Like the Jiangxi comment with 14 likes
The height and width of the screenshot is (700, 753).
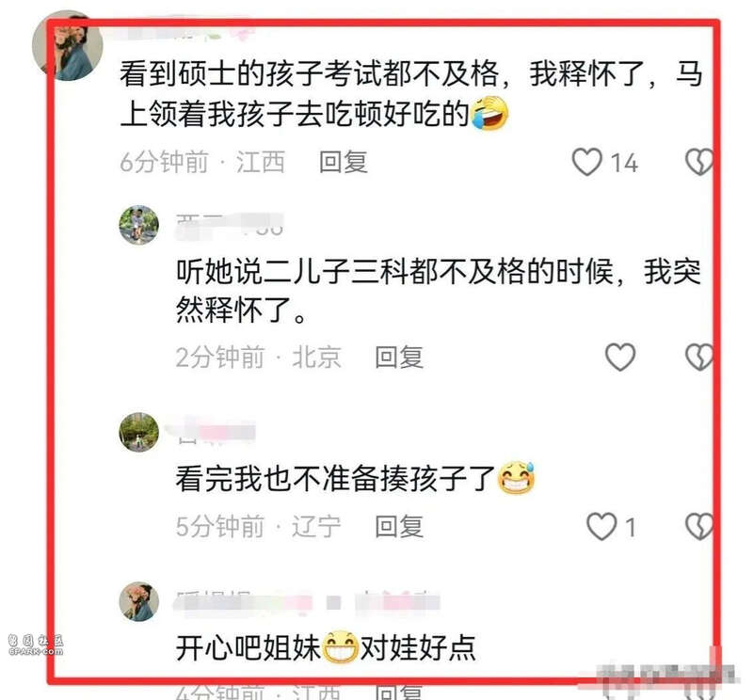[586, 161]
